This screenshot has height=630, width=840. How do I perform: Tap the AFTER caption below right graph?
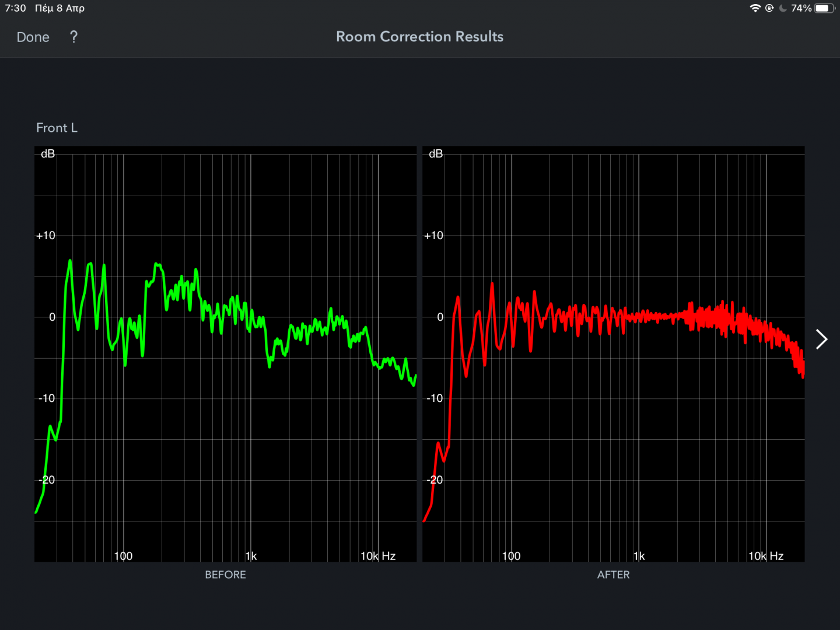(x=613, y=575)
